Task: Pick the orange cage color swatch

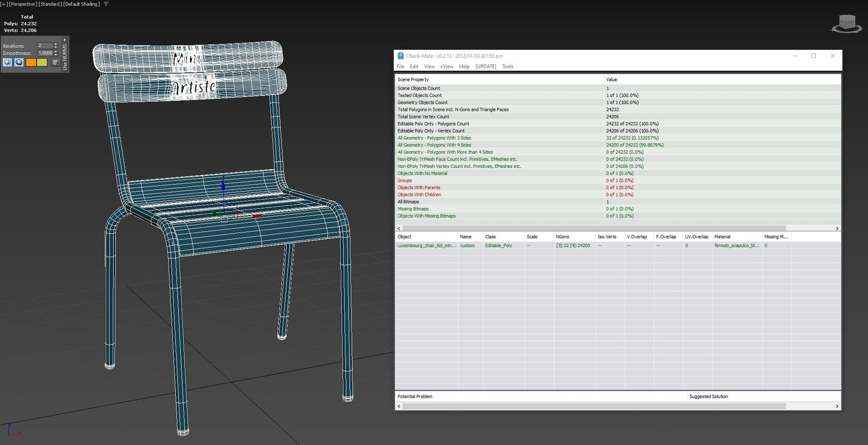Action: [31, 62]
